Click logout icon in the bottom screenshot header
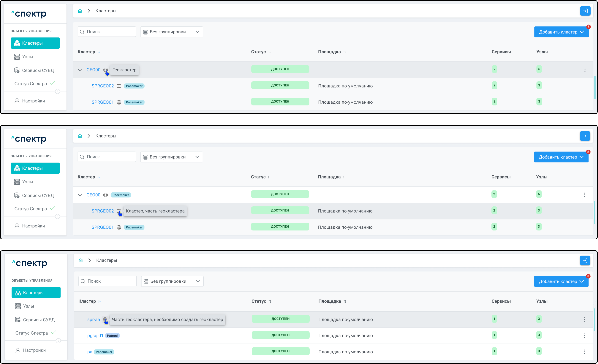The height and width of the screenshot is (364, 598). click(585, 260)
